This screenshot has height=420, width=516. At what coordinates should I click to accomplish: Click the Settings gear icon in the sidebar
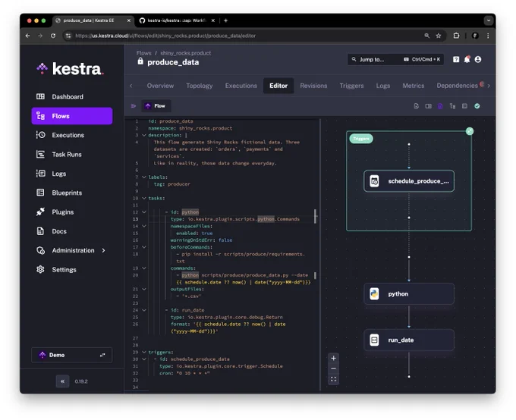coord(40,269)
